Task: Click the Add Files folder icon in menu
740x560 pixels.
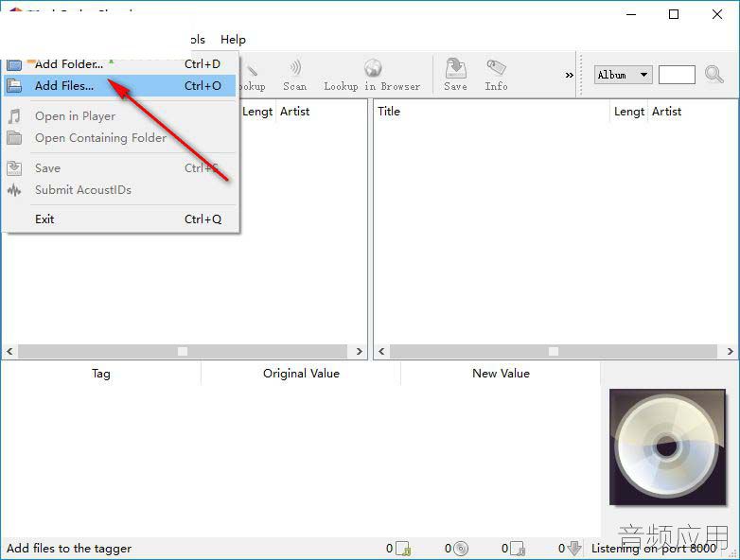Action: click(14, 86)
